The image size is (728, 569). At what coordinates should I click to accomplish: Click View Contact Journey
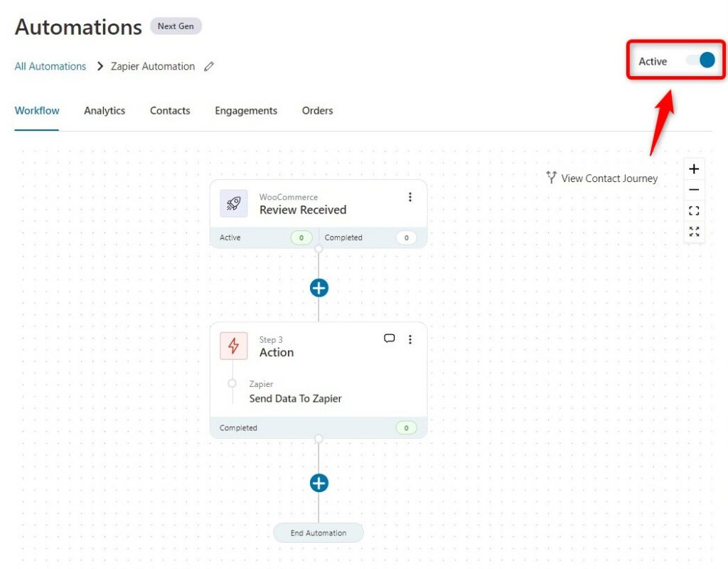click(x=609, y=179)
